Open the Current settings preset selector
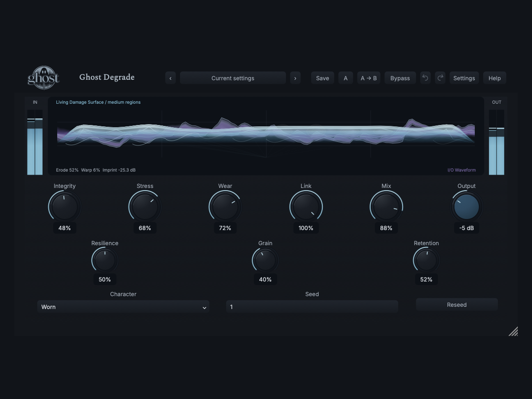The height and width of the screenshot is (399, 532). pos(233,78)
